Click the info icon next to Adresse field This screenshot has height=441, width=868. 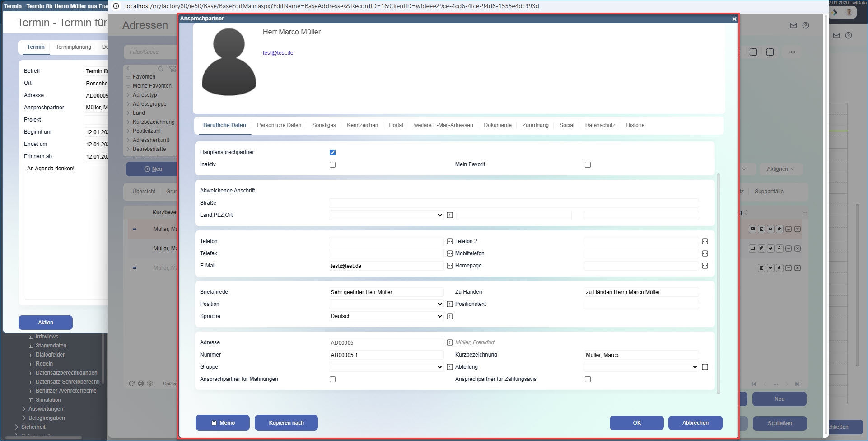pos(449,342)
